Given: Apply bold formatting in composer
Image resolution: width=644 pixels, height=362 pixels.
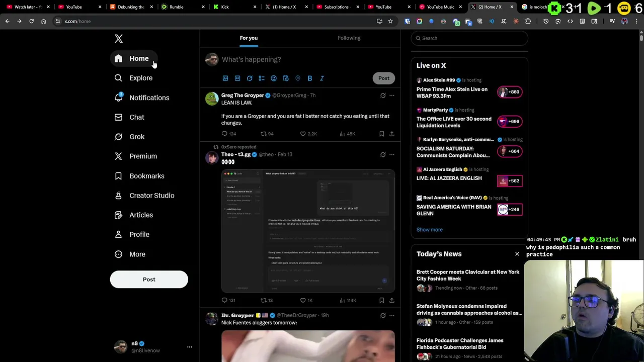Looking at the screenshot, I should click(x=310, y=78).
